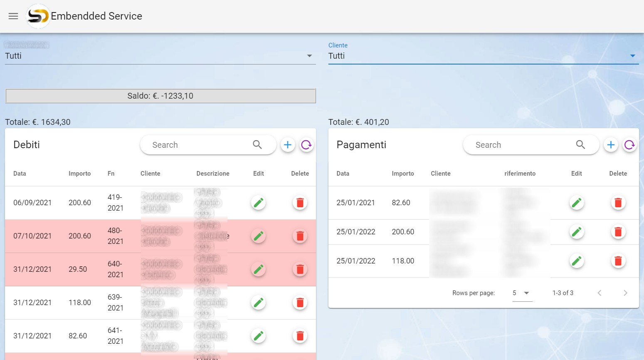Go to next page of Pagamenti
This screenshot has height=360, width=644.
point(625,293)
